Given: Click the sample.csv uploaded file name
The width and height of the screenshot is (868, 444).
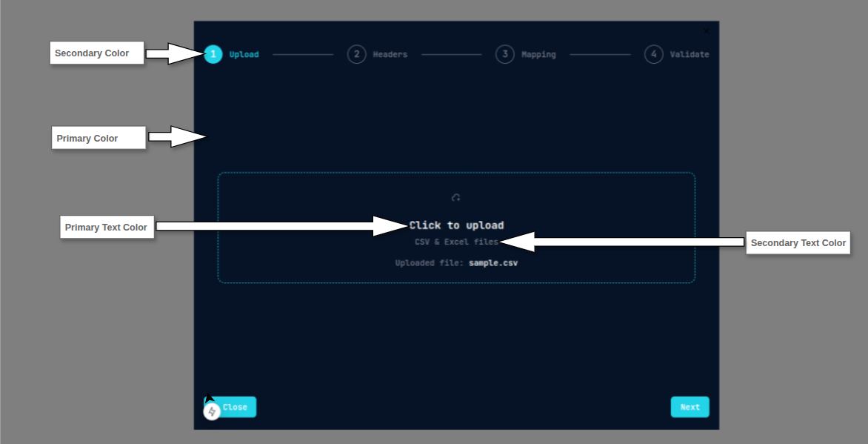Looking at the screenshot, I should 493,263.
